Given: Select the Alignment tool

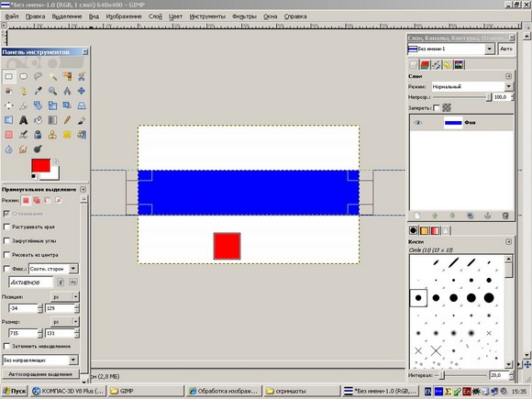Looking at the screenshot, I should click(9, 105).
